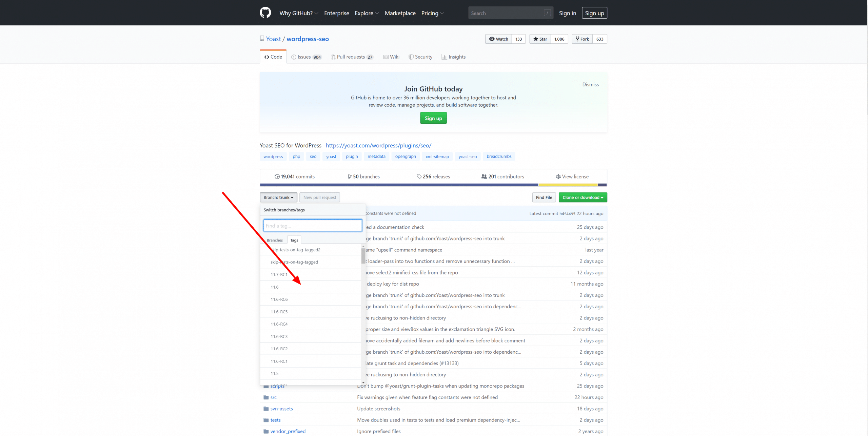Select tag 11.6
Screen dimensions: 868x436
(311, 287)
